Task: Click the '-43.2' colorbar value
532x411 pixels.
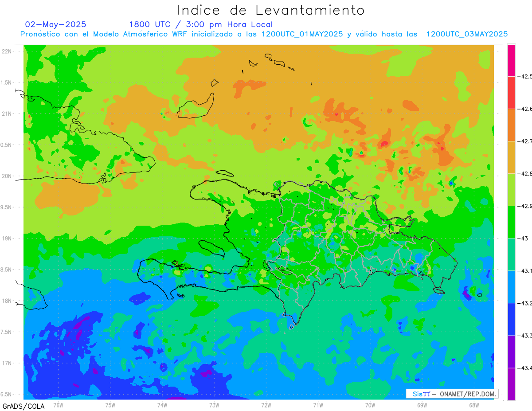Action: 525,303
